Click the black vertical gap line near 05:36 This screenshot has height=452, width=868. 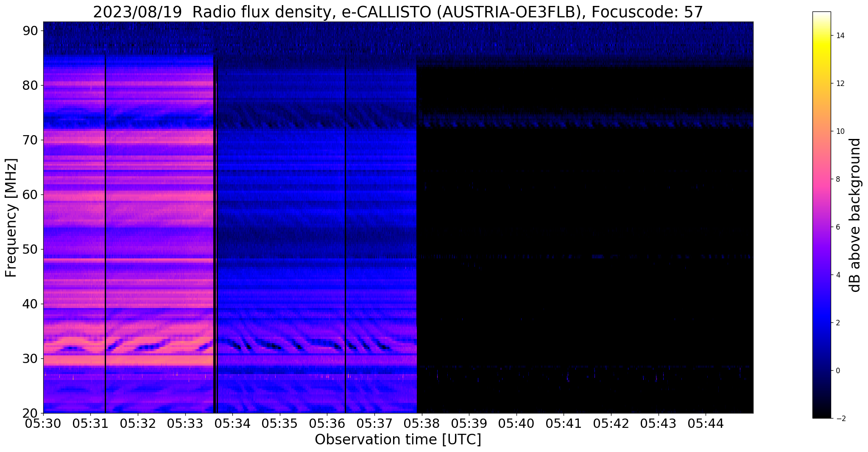point(345,234)
